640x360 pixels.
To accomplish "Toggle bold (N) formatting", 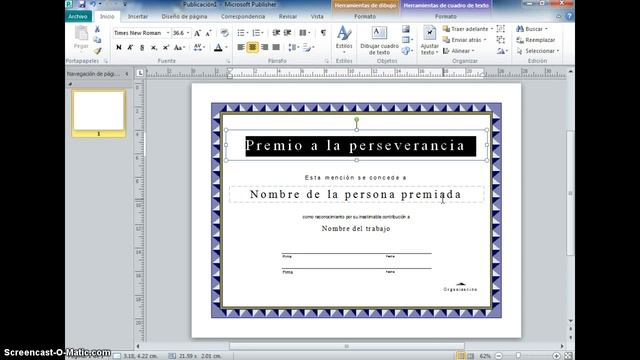I will (x=119, y=47).
